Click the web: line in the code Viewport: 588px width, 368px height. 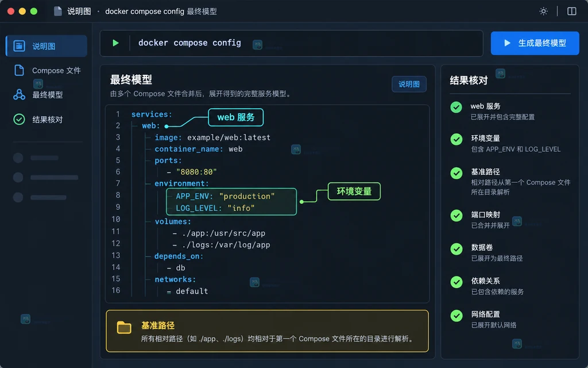(x=151, y=126)
